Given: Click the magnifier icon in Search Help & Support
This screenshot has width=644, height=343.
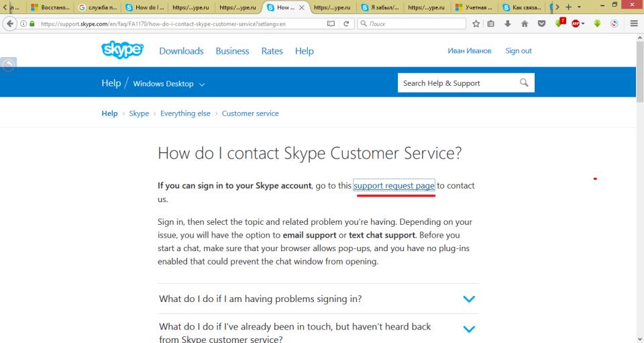Looking at the screenshot, I should (524, 83).
